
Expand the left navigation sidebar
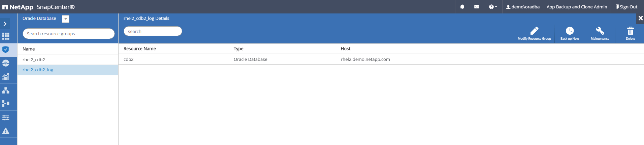click(5, 24)
